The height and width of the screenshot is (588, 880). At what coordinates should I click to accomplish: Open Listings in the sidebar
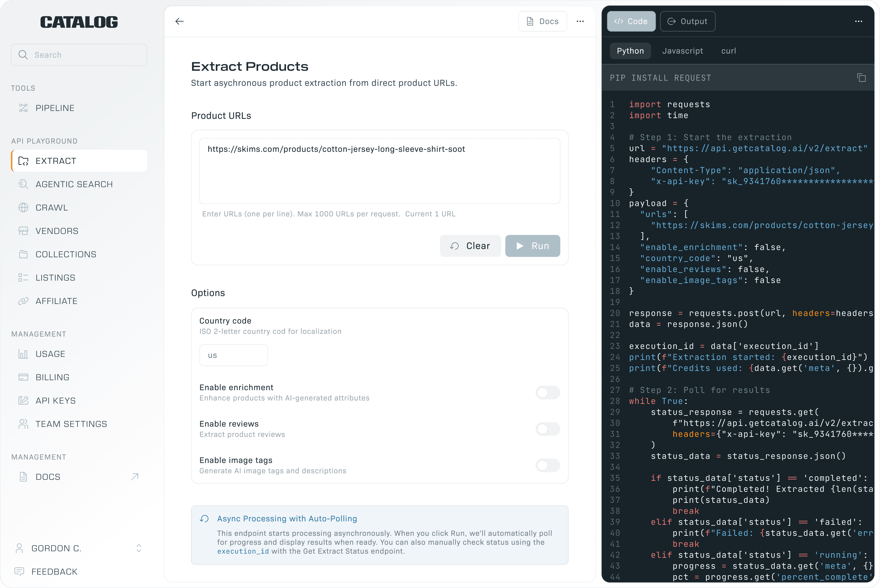coord(79,278)
